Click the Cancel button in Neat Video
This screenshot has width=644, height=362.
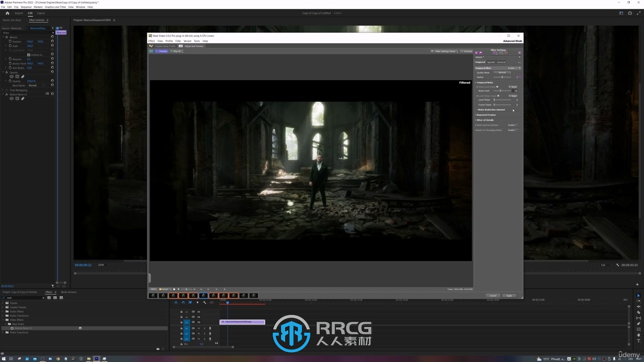click(x=493, y=296)
